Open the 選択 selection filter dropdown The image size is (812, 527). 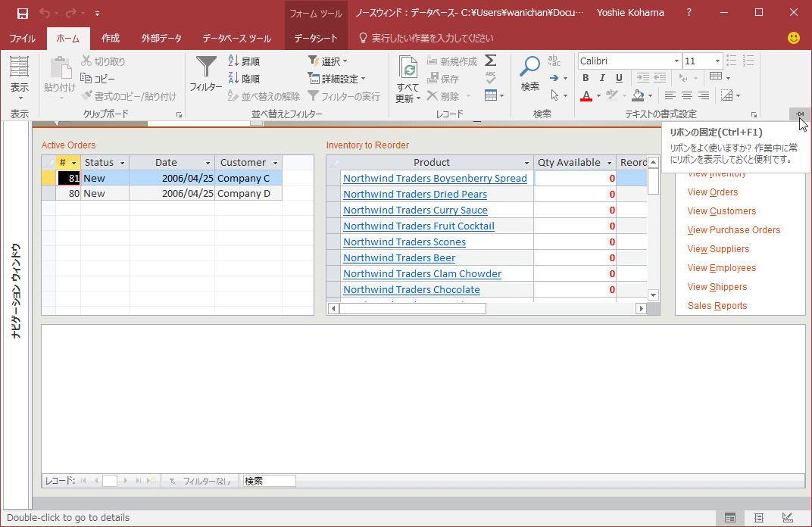click(328, 61)
